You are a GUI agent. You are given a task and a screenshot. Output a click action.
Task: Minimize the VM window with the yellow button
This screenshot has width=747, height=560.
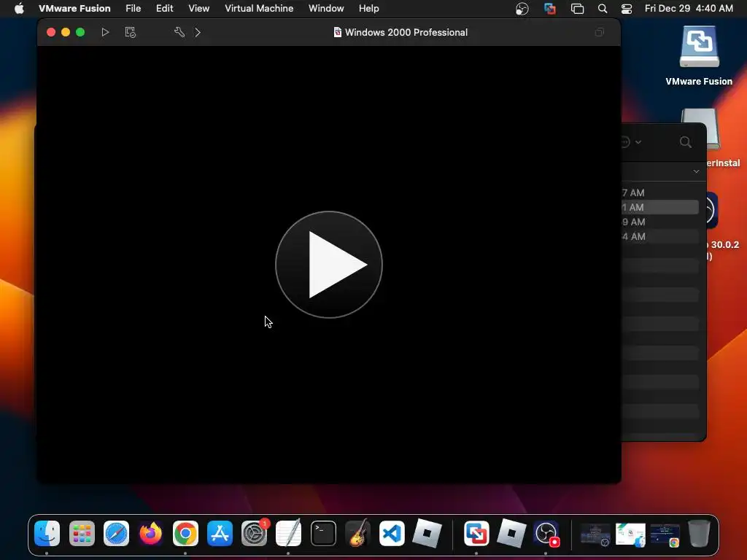(66, 32)
